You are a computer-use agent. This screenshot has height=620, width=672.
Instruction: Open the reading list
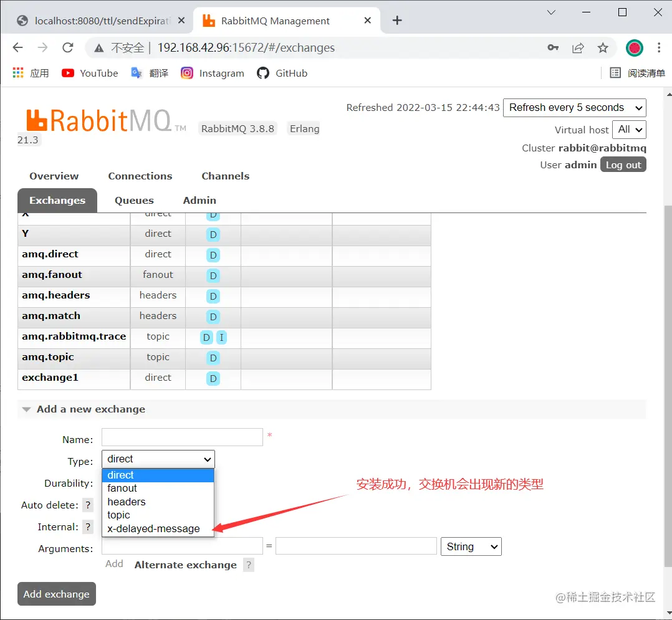pyautogui.click(x=637, y=74)
